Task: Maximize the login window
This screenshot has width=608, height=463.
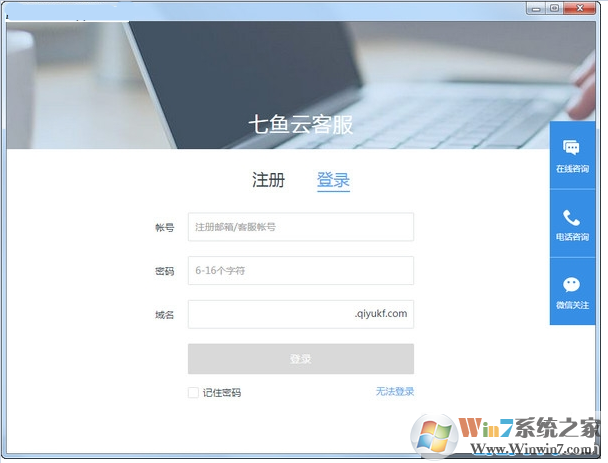Action: click(x=554, y=8)
